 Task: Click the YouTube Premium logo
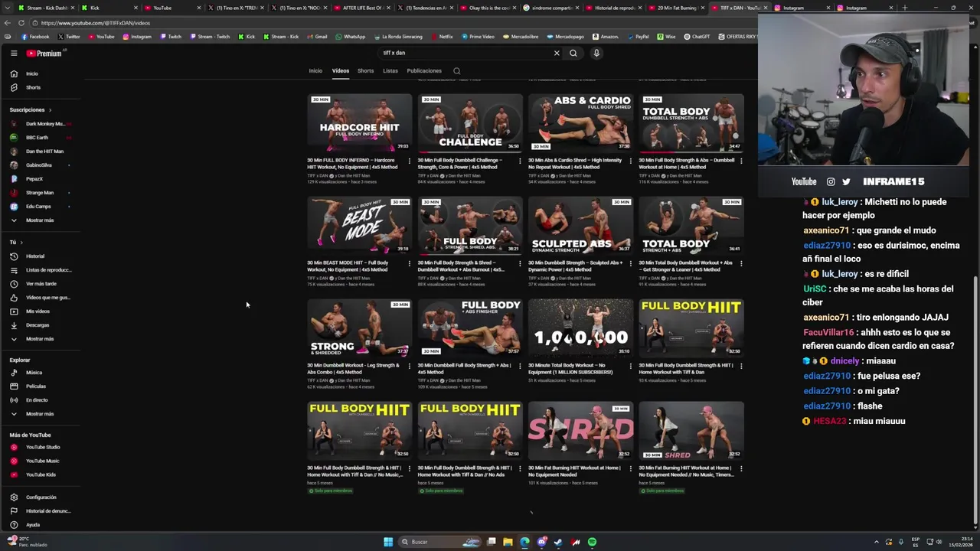(44, 53)
